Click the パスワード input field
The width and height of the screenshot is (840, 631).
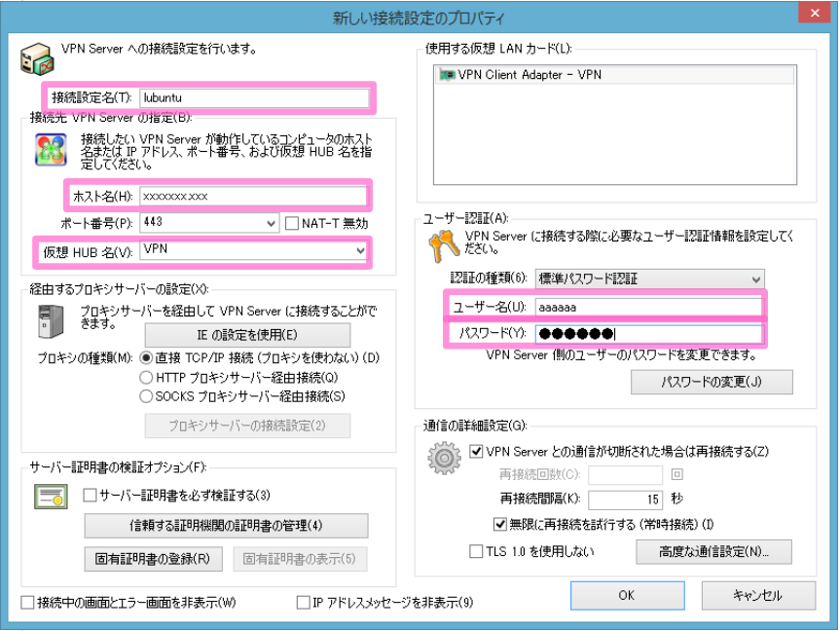point(647,334)
